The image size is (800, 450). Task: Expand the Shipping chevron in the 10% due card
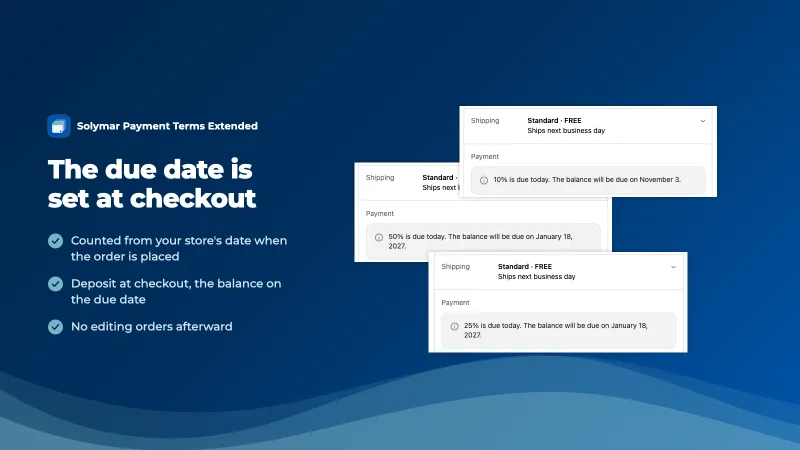tap(703, 121)
